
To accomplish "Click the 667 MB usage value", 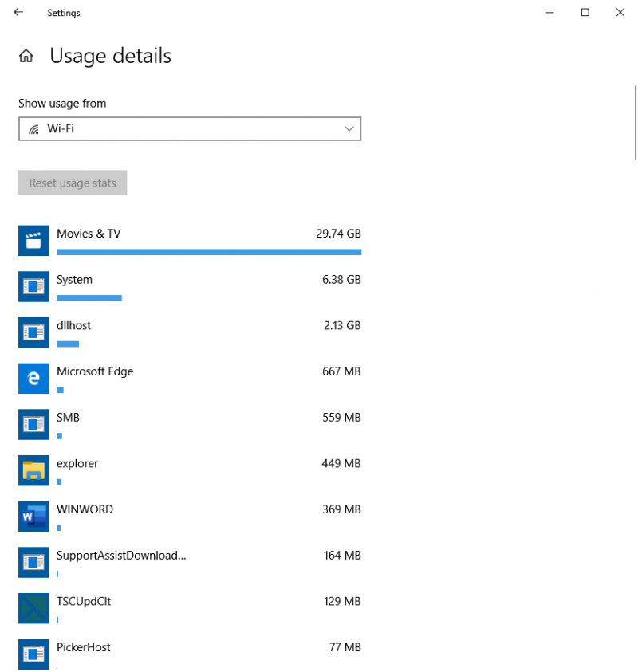I will tap(341, 371).
